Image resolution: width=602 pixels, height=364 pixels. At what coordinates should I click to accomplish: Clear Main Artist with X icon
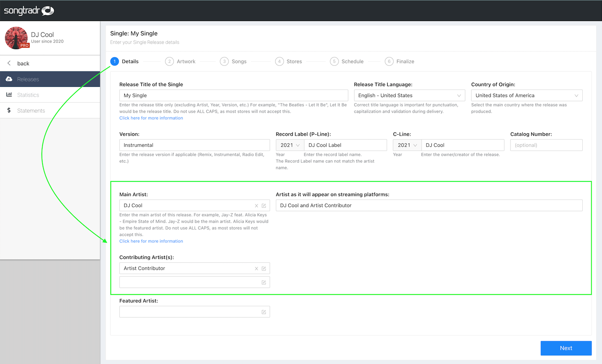click(256, 205)
